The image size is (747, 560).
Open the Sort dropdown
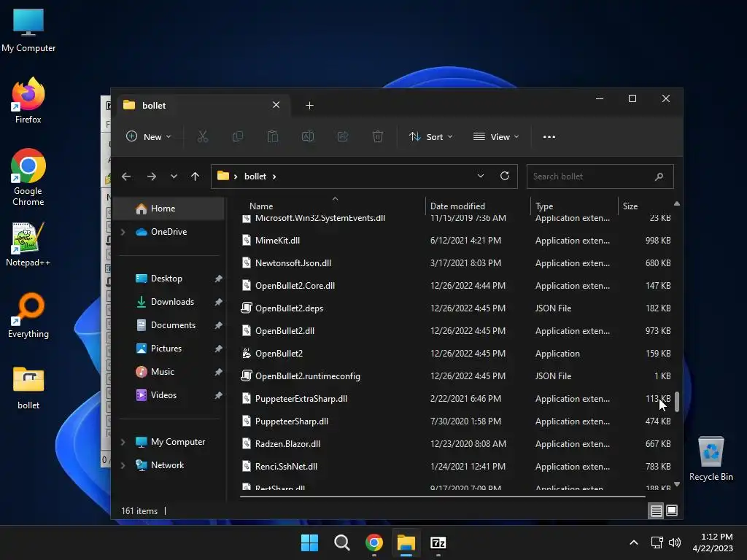(430, 136)
